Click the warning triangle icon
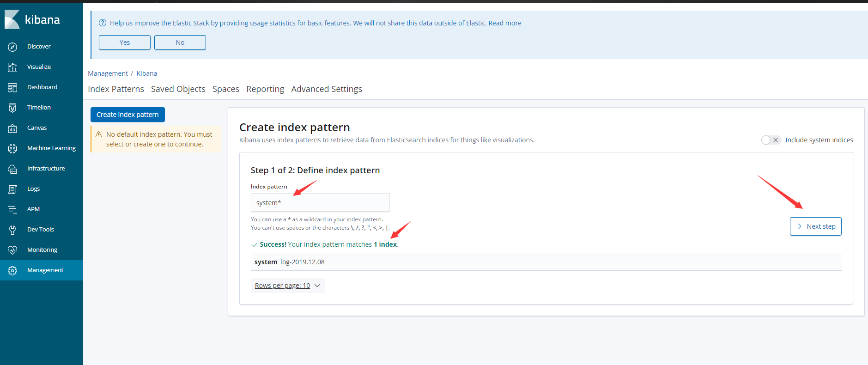 (98, 134)
